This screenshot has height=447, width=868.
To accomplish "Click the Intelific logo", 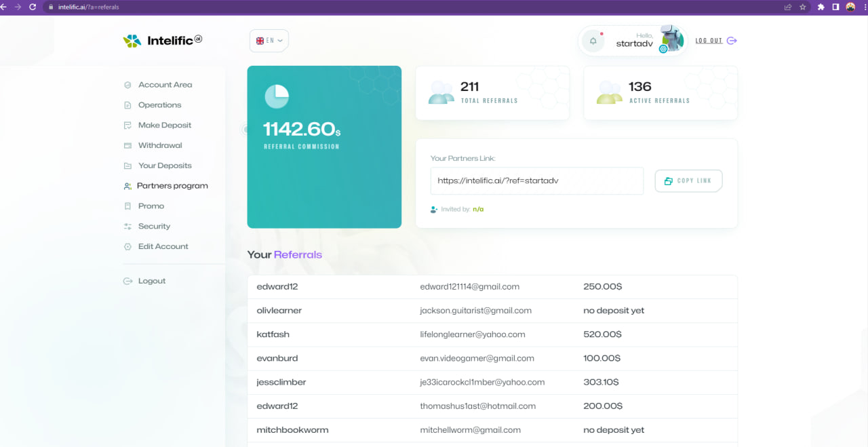I will [x=163, y=41].
